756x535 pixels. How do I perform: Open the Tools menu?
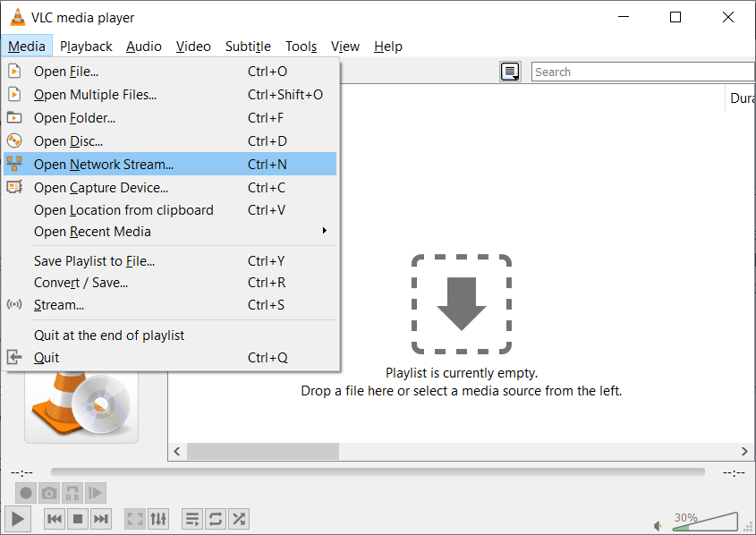pos(301,47)
